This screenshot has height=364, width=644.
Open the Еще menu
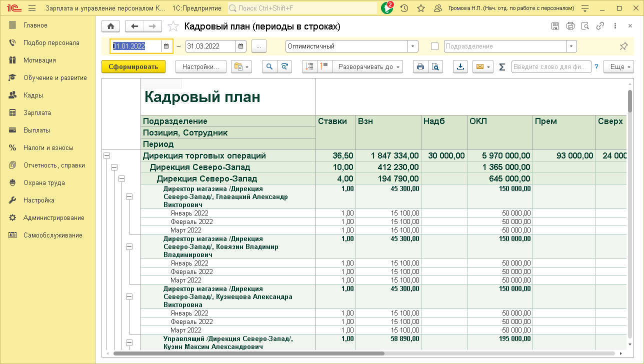point(618,66)
